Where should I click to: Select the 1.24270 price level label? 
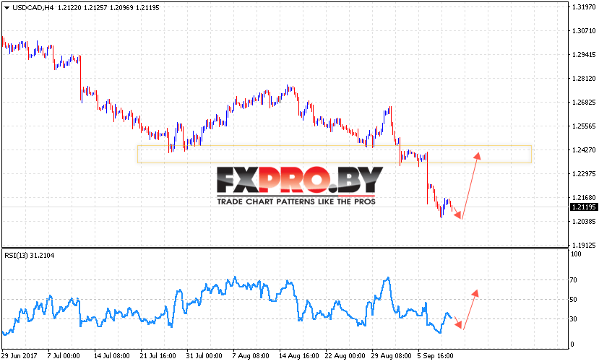tap(584, 149)
